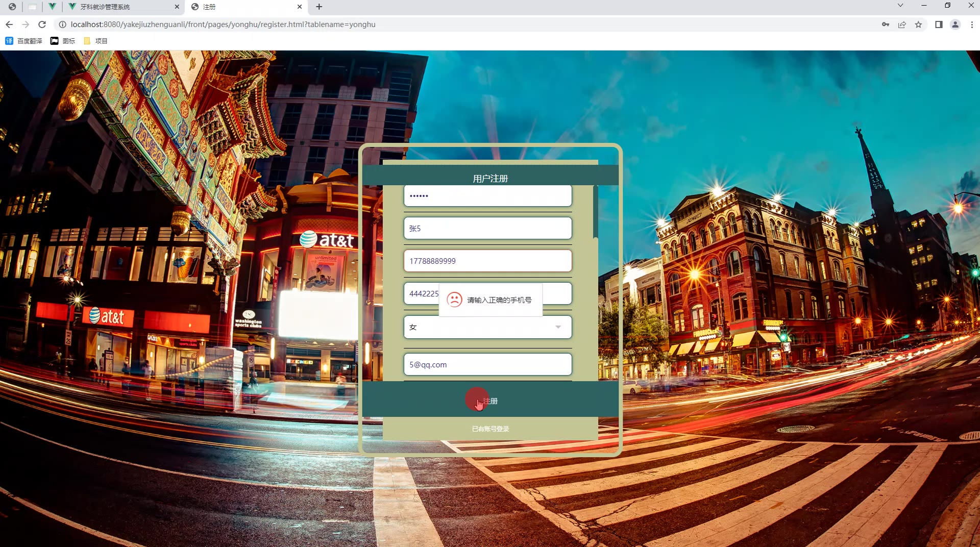Open 项目 bookmarks folder
Screen dimensions: 980x547
pos(95,41)
